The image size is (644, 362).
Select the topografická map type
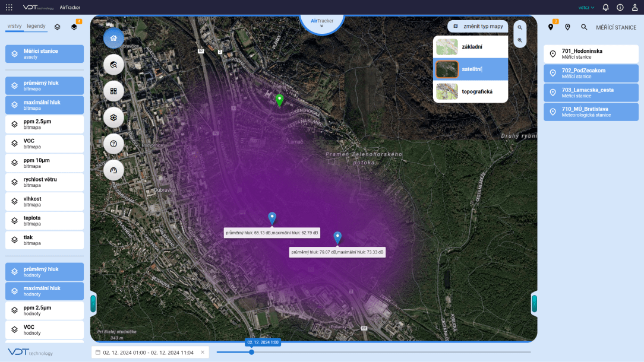click(x=471, y=91)
